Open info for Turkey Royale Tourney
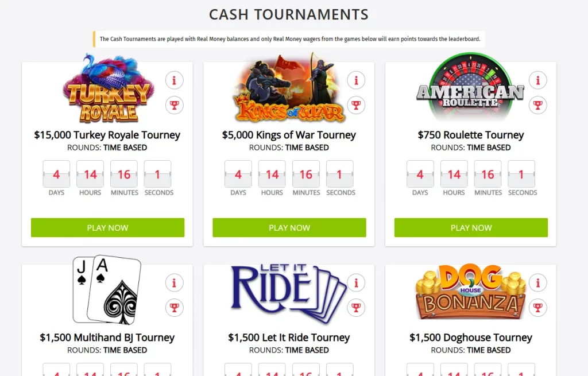The height and width of the screenshot is (376, 588). pos(175,80)
